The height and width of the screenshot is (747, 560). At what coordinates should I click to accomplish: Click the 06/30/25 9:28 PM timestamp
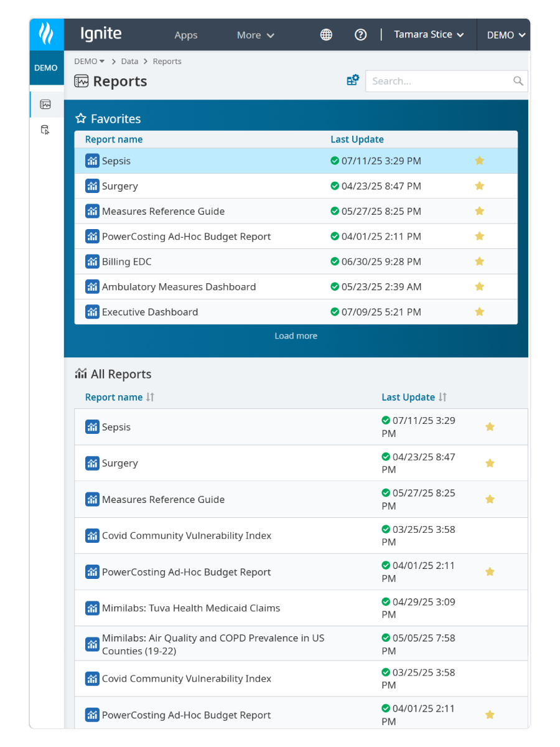(381, 261)
